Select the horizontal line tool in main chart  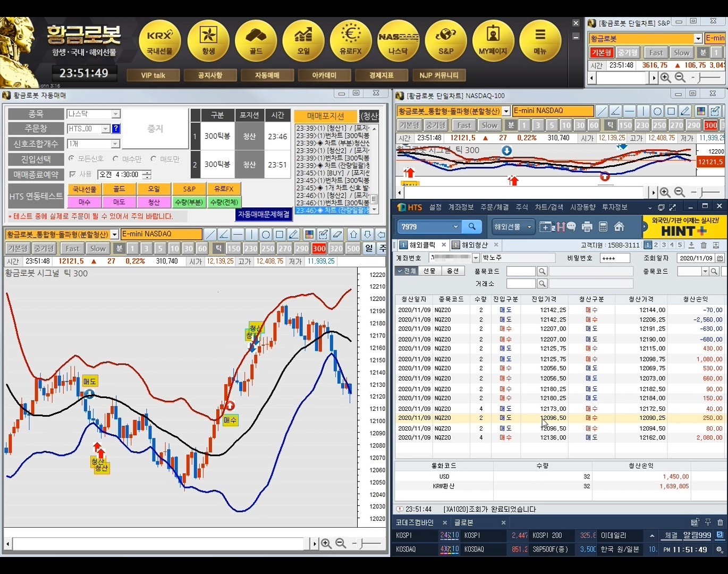[238, 234]
